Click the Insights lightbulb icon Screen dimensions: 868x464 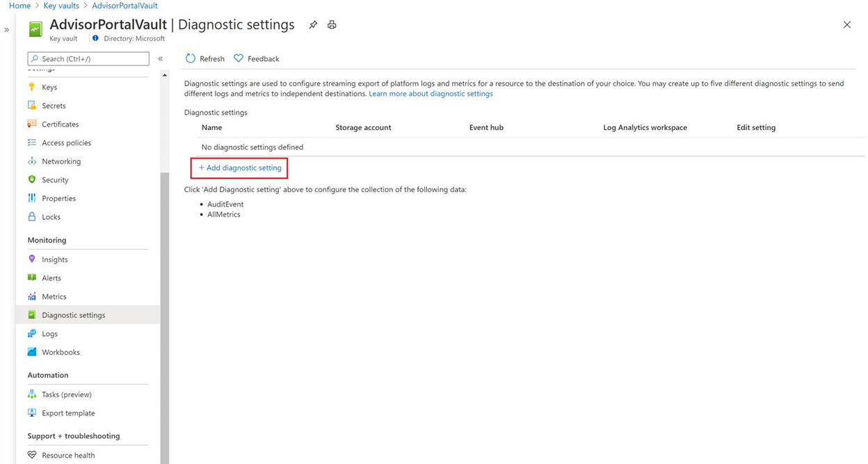32,259
